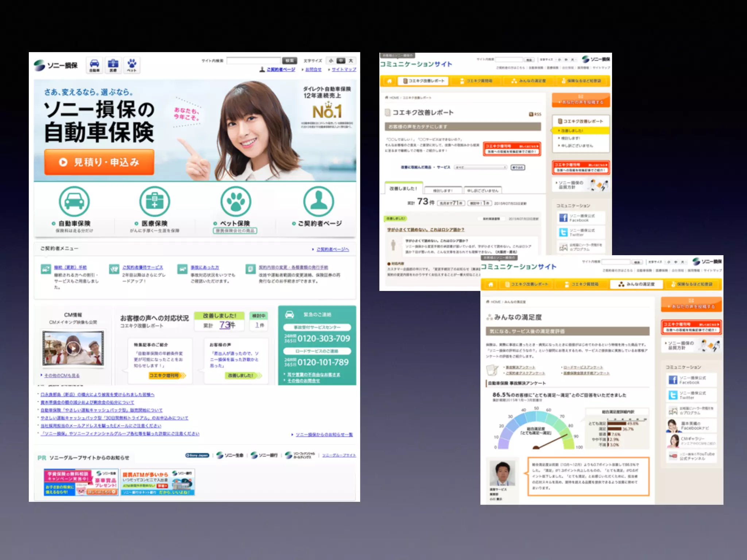Open the ご契約者ページ person circle icon
747x560 pixels.
[x=318, y=202]
